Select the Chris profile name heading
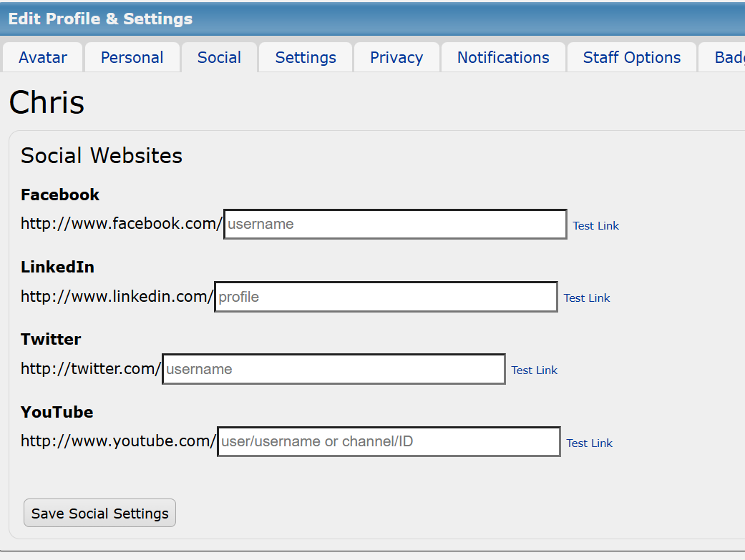This screenshot has height=560, width=745. click(x=47, y=102)
